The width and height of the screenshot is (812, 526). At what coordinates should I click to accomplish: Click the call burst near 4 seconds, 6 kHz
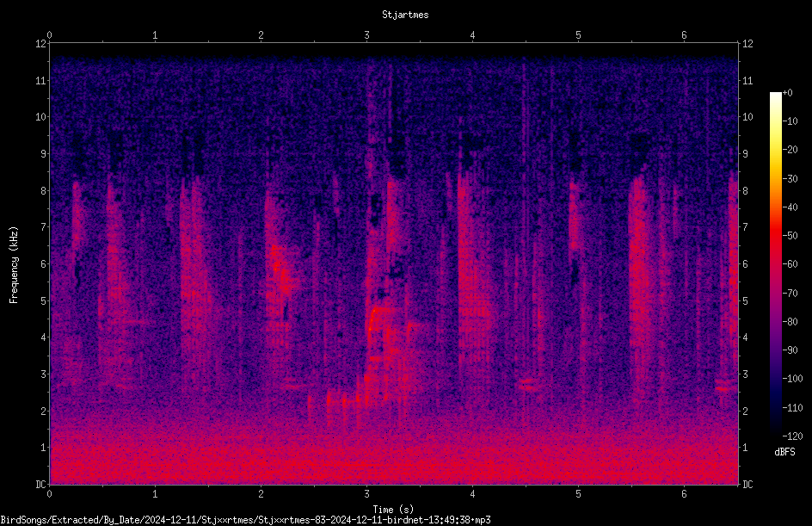[x=474, y=264]
